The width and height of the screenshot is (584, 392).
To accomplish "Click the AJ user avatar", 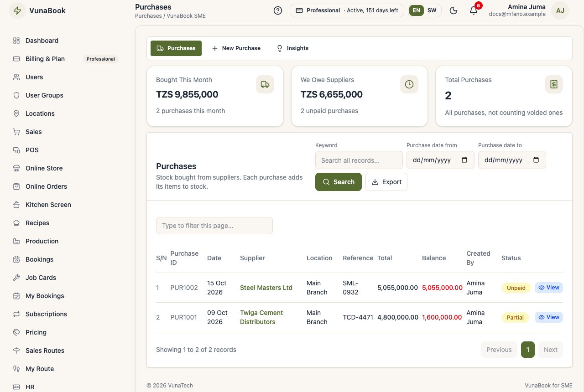I will pos(560,10).
